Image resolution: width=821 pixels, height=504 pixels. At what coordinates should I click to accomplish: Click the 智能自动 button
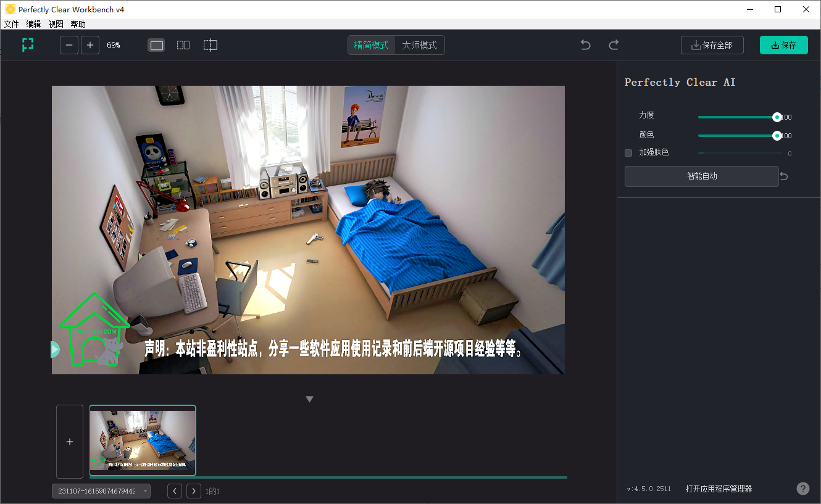click(702, 176)
